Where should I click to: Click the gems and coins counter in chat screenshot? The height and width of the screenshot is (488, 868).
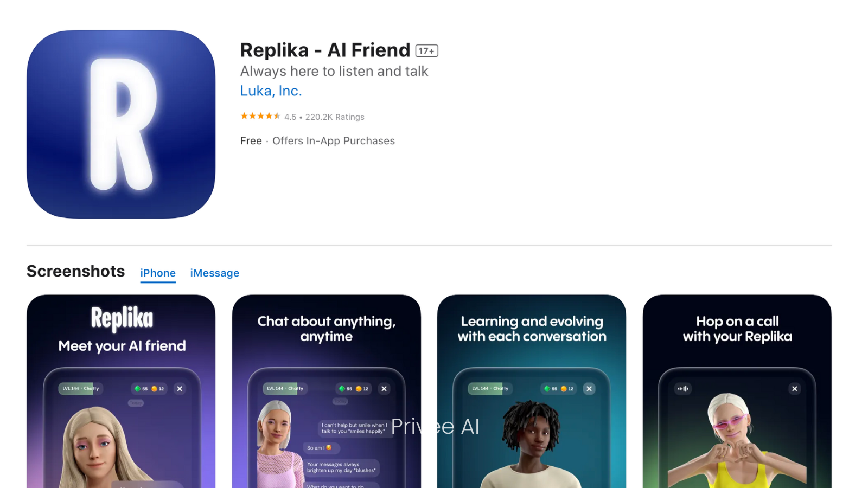pos(354,389)
